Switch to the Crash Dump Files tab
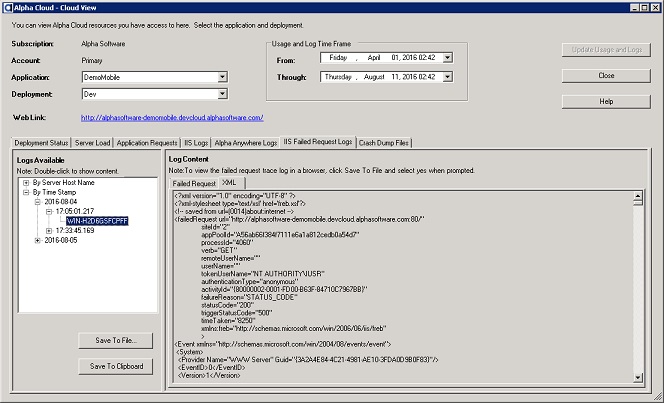 pyautogui.click(x=384, y=143)
